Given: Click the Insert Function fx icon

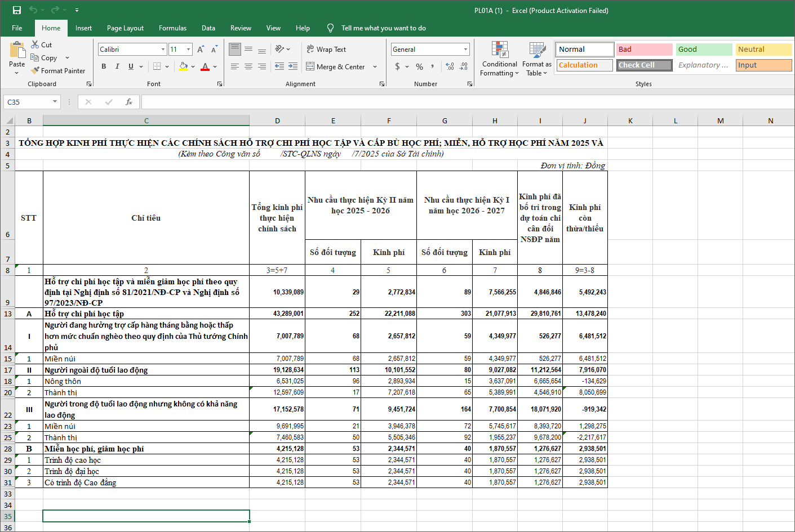Looking at the screenshot, I should click(x=129, y=102).
